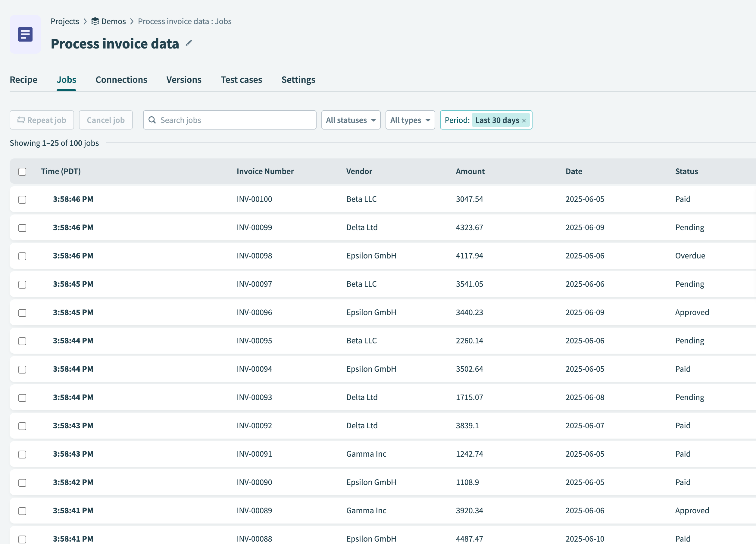Viewport: 756px width, 544px height.
Task: Check the INV-00090 row checkbox
Action: click(22, 483)
